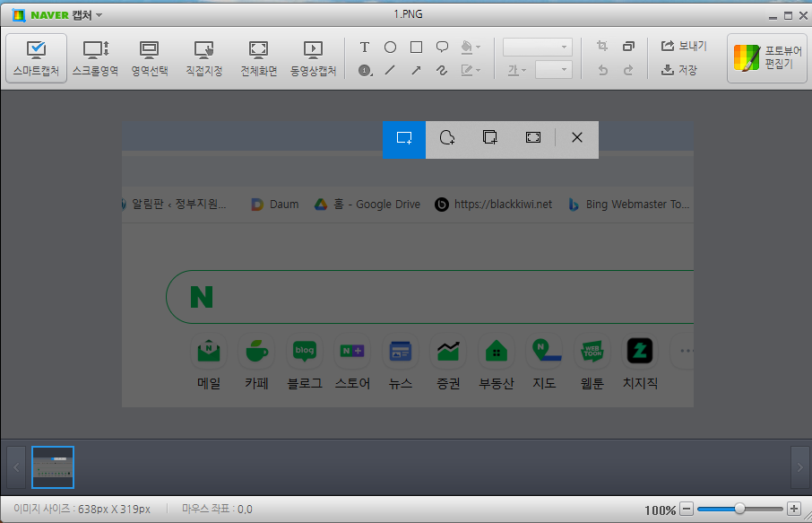Select the straight line tool
Screen dimensions: 812x523
pos(391,70)
